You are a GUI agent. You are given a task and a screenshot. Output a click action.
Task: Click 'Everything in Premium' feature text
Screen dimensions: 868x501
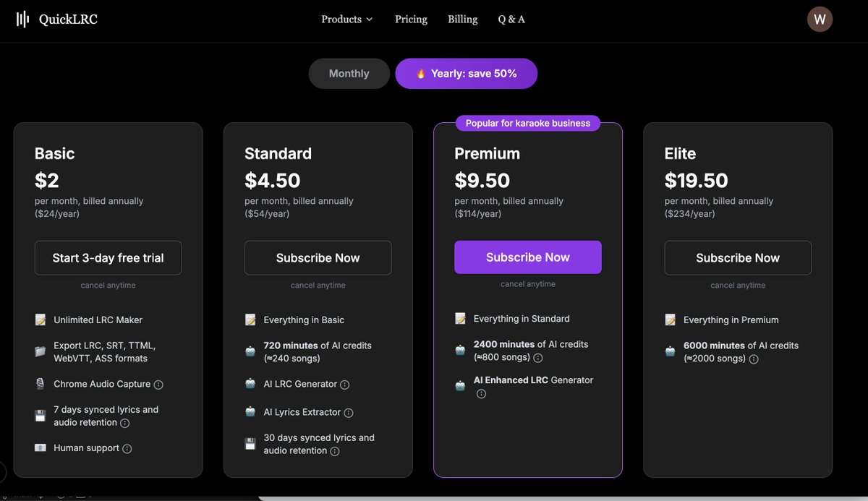731,320
